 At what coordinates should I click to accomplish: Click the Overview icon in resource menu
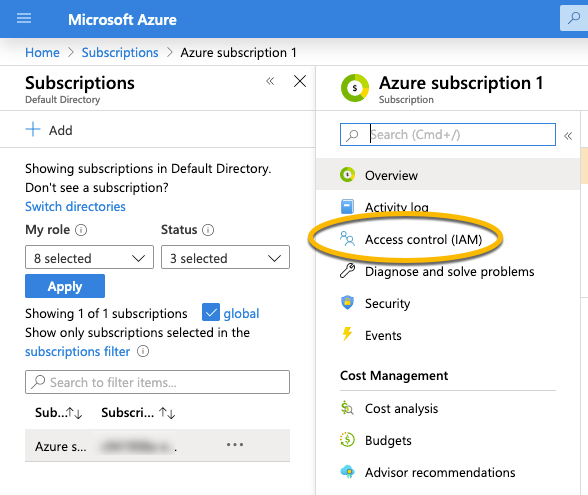coord(348,175)
